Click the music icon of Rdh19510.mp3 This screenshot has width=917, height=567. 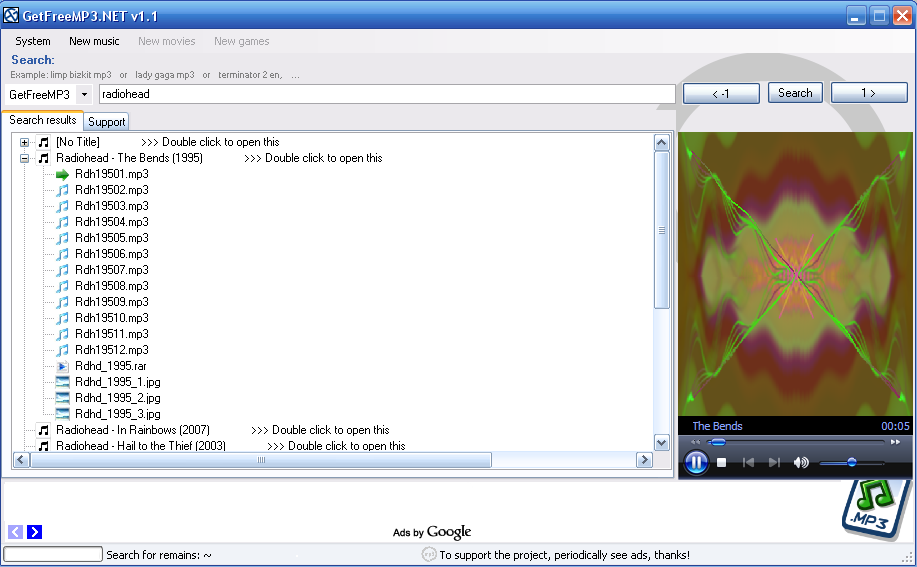pos(63,318)
